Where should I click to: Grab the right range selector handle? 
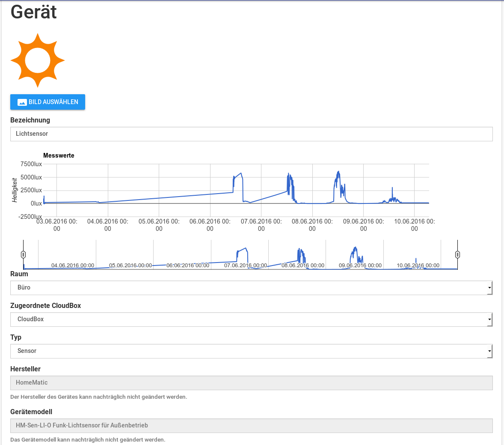pyautogui.click(x=457, y=254)
